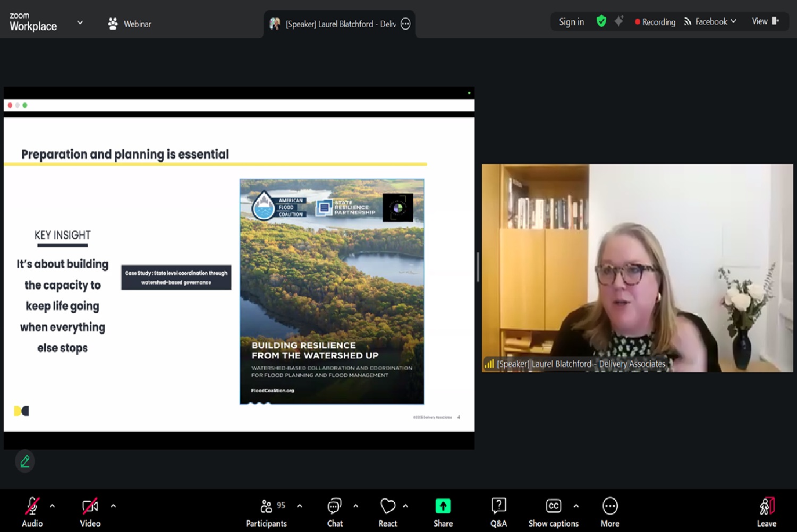This screenshot has height=532, width=797.
Task: Click the AI Companion sparkle icon
Action: click(618, 21)
